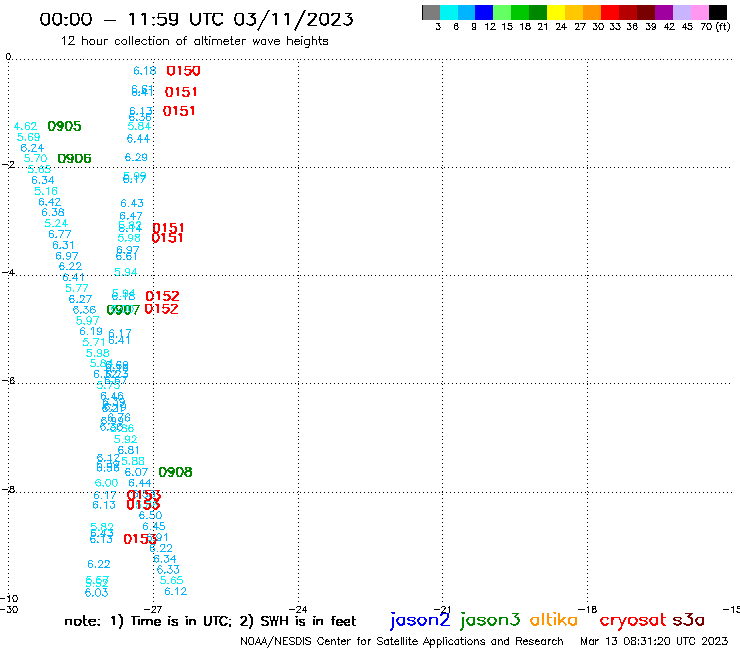The height and width of the screenshot is (650, 740).
Task: Click the wave height value '5.77'
Action: point(76,288)
